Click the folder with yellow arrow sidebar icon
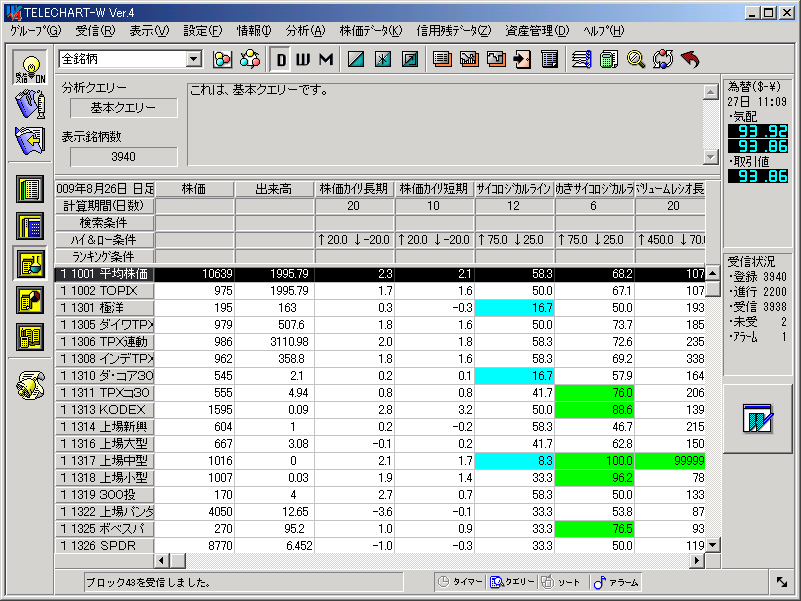The width and height of the screenshot is (801, 601). [x=30, y=140]
